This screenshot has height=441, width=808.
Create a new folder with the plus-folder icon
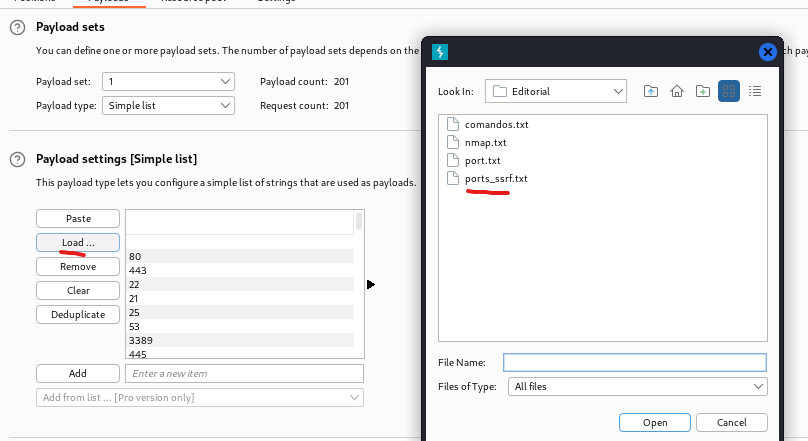pyautogui.click(x=703, y=91)
